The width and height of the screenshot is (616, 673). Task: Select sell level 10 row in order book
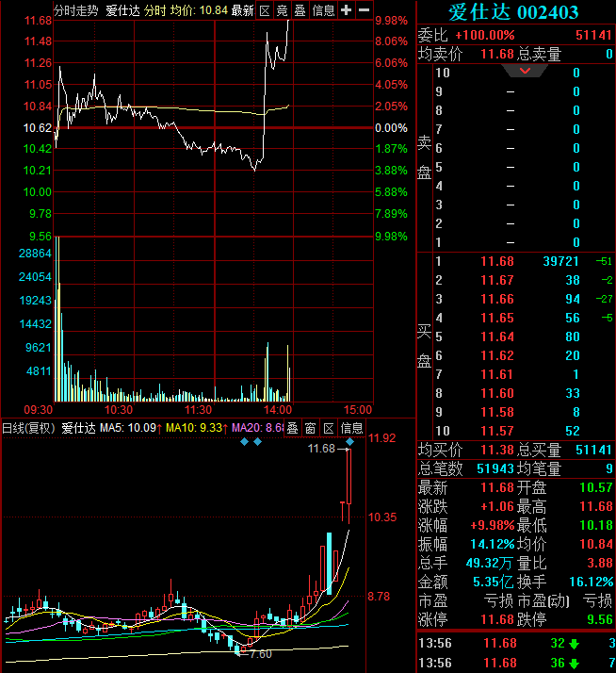[x=516, y=73]
